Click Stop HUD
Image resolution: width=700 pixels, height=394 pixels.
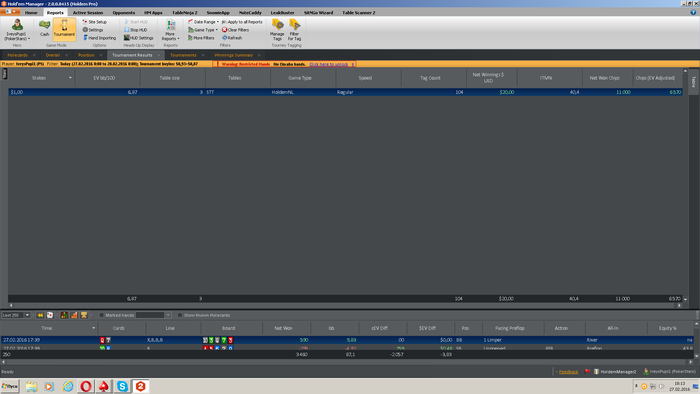point(135,30)
